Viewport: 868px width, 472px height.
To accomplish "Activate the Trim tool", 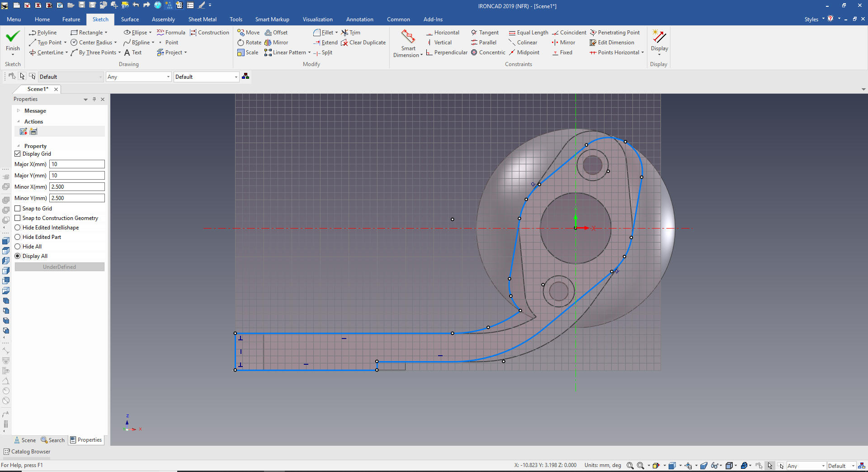I will 351,33.
